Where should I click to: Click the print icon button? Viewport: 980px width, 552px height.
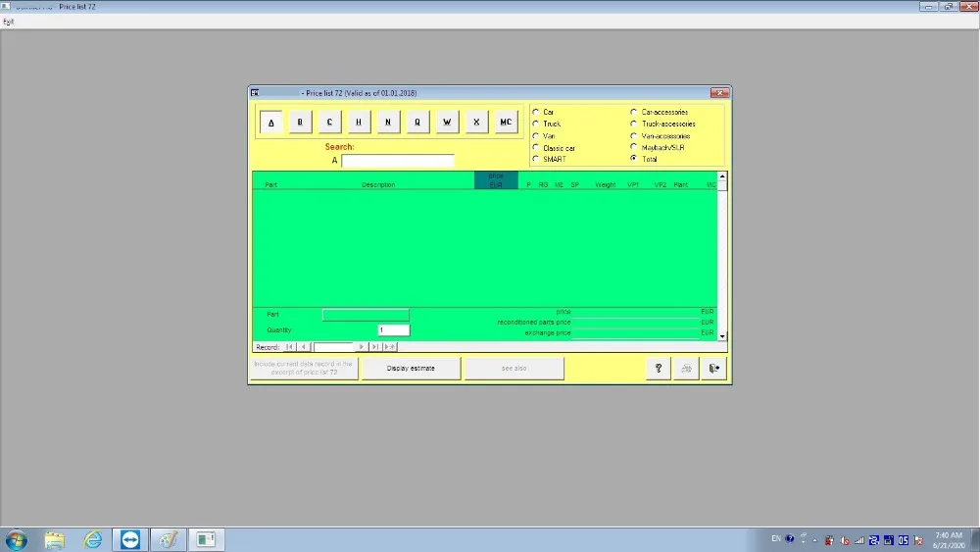[x=686, y=369]
